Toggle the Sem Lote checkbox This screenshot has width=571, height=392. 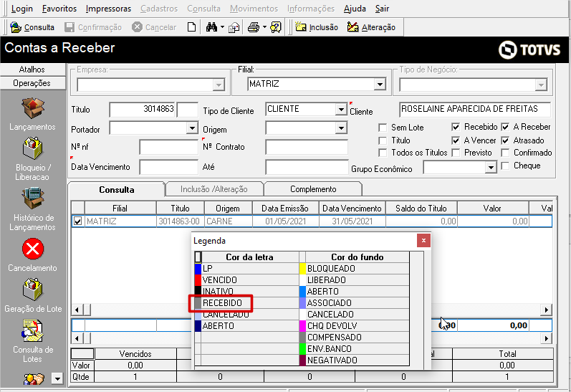click(383, 128)
